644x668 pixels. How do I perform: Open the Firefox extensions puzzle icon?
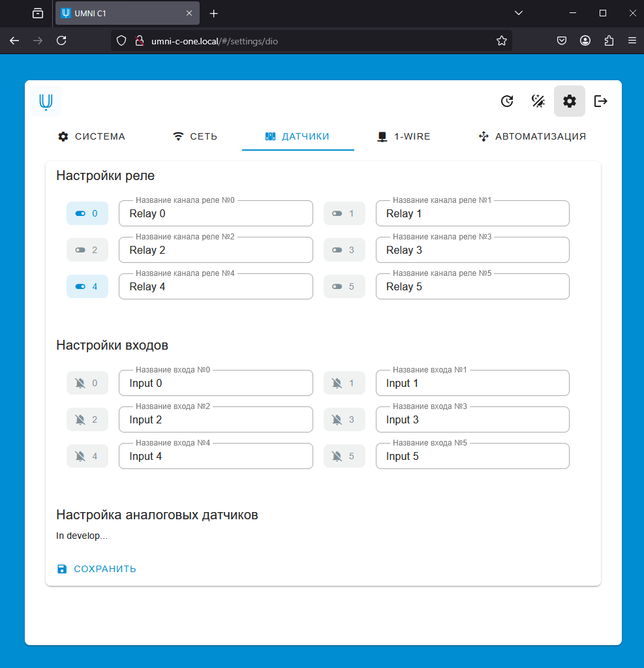(x=609, y=40)
